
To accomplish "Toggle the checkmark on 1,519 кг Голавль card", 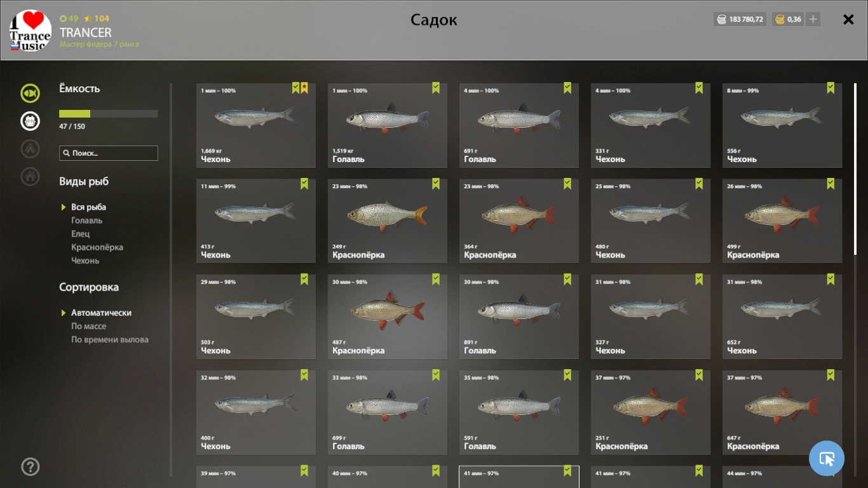I will point(436,88).
